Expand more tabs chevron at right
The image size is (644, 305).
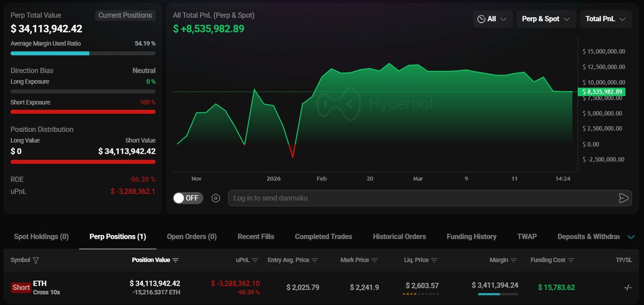(x=631, y=237)
